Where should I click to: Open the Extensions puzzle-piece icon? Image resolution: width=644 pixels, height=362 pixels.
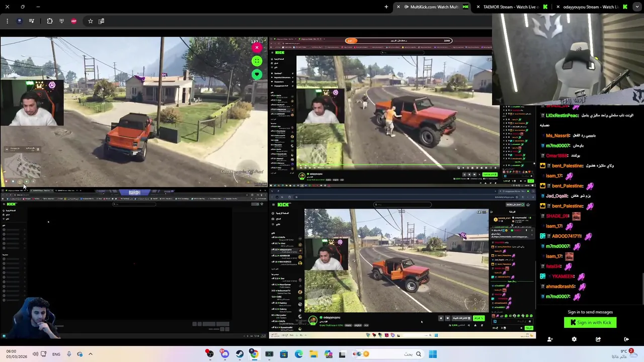pyautogui.click(x=49, y=21)
